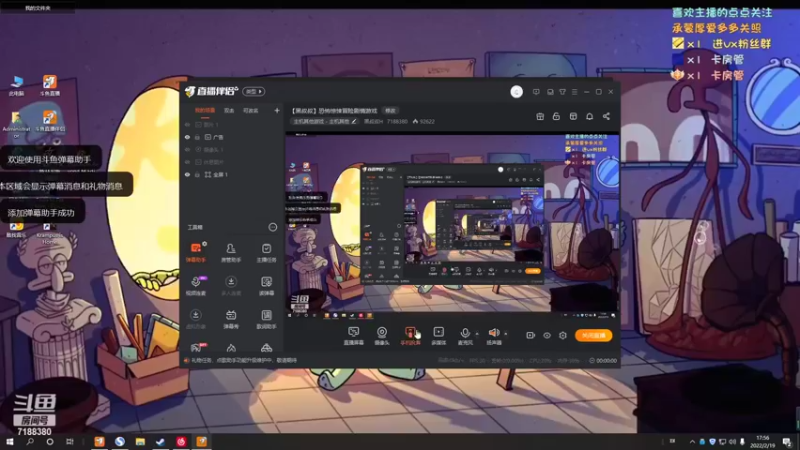Expand toolbox more-options circle button
The image size is (800, 450).
(x=272, y=228)
